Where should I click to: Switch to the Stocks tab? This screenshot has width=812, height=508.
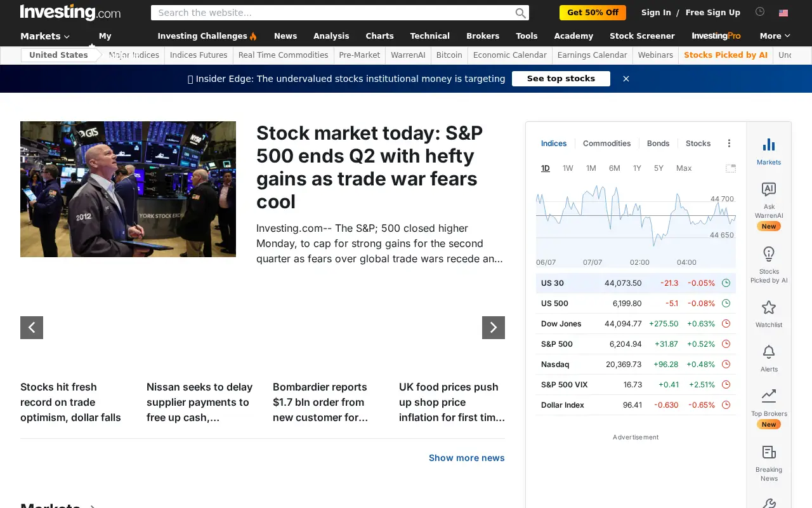(698, 144)
